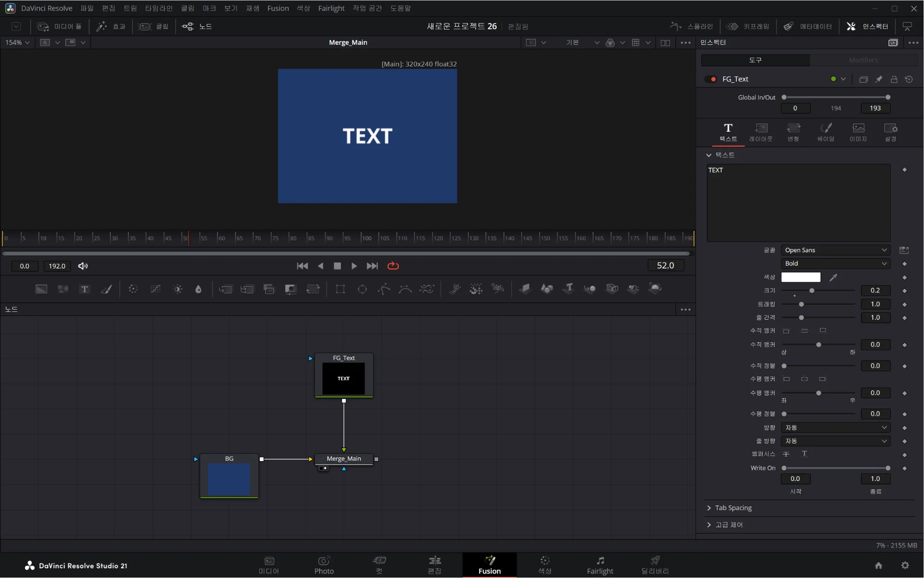Collapse the Text section in the inspector
The height and width of the screenshot is (578, 924).
(x=709, y=155)
